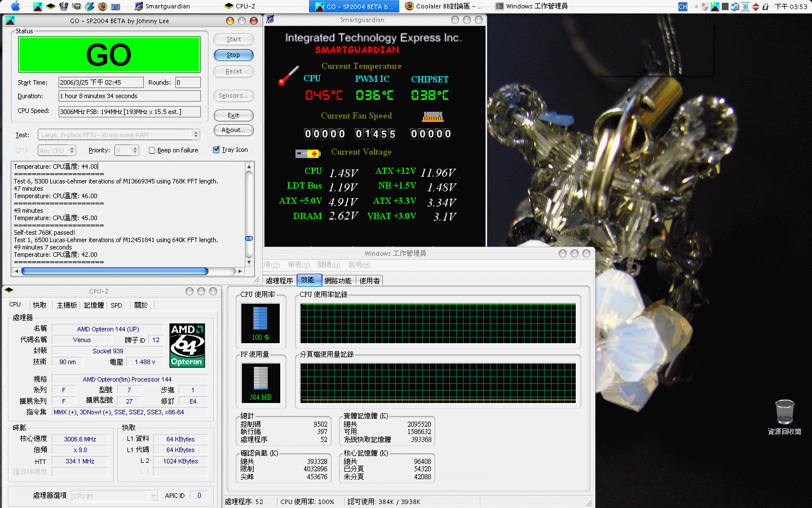Image resolution: width=812 pixels, height=508 pixels.
Task: Activate GO - SP2004 BETA taskbar button
Action: tap(354, 6)
